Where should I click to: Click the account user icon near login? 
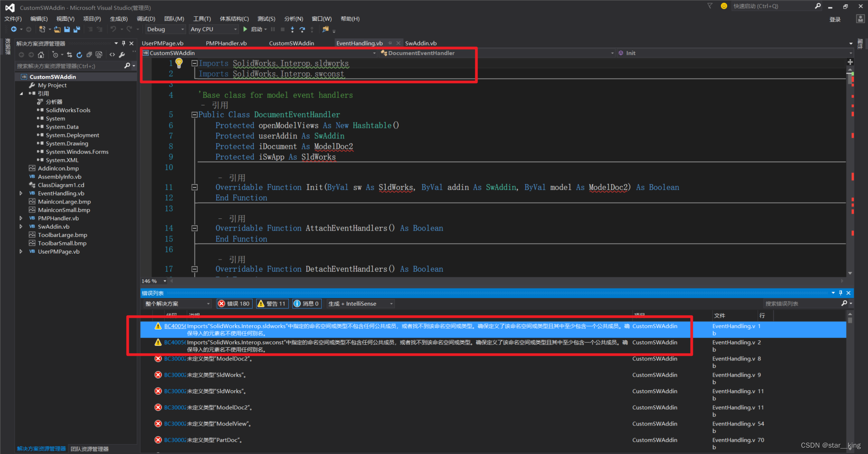coord(860,19)
